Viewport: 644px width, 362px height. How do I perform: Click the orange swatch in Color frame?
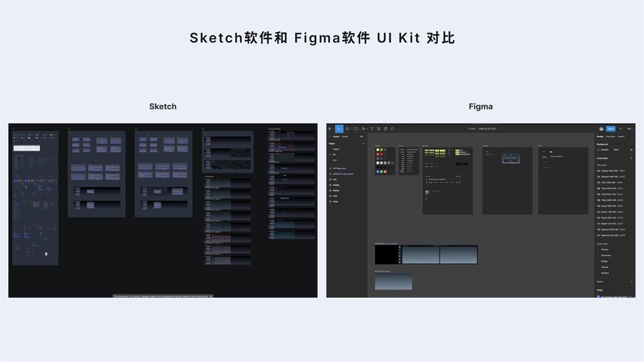coord(385,172)
